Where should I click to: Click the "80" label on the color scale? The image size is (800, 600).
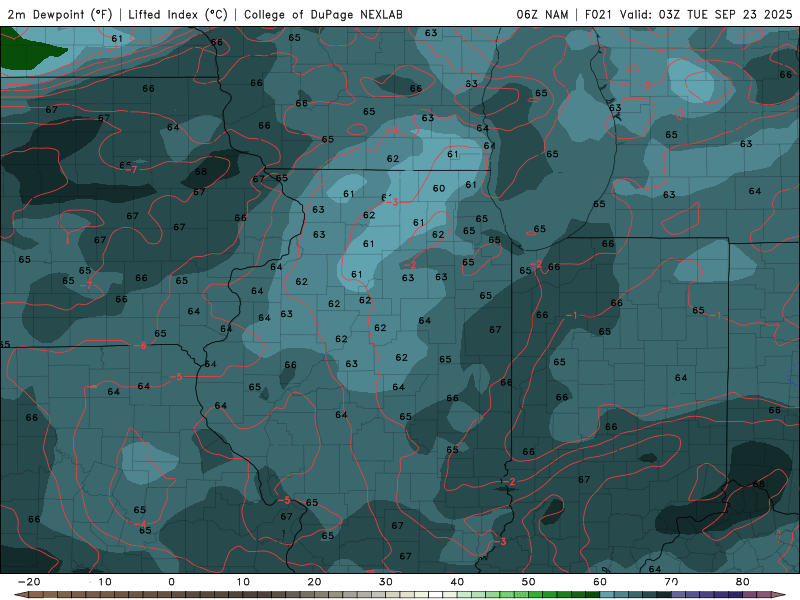pyautogui.click(x=743, y=582)
